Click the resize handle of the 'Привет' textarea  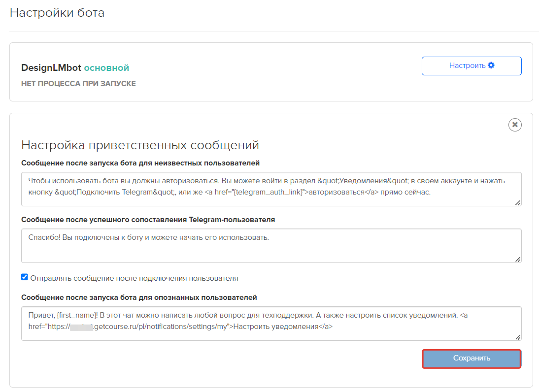point(518,337)
